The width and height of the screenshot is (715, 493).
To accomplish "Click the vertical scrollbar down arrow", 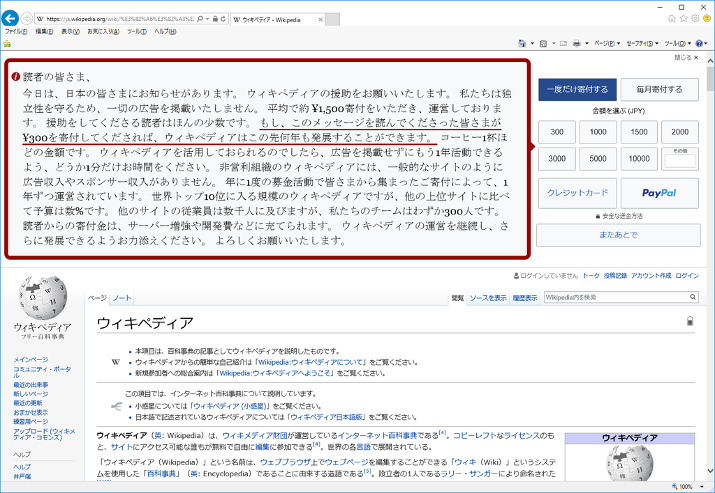I will (710, 471).
